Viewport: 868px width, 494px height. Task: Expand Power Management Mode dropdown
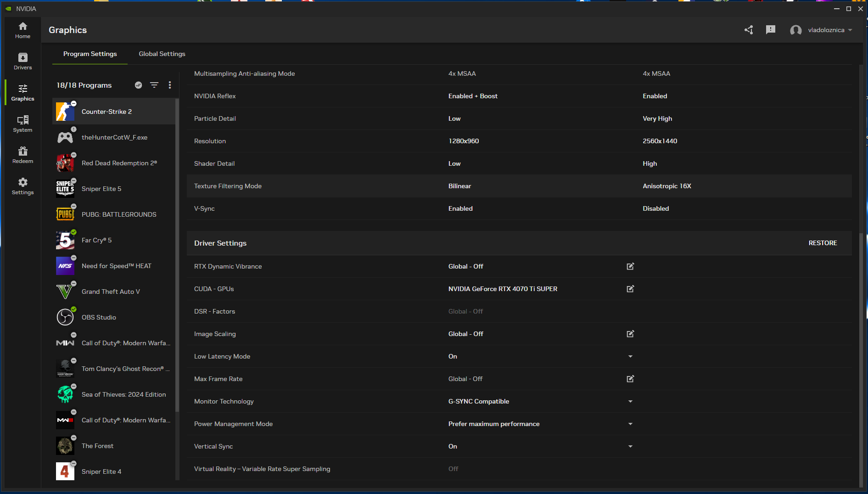coord(630,424)
